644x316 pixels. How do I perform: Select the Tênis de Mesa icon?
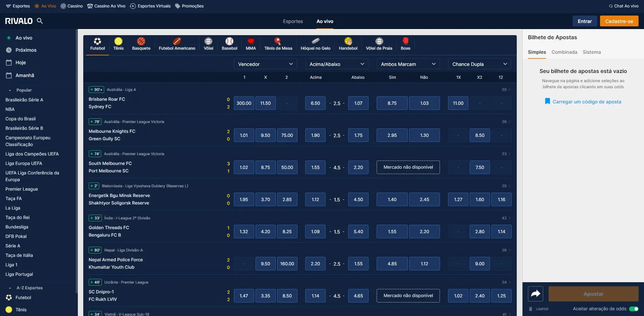[x=278, y=44]
